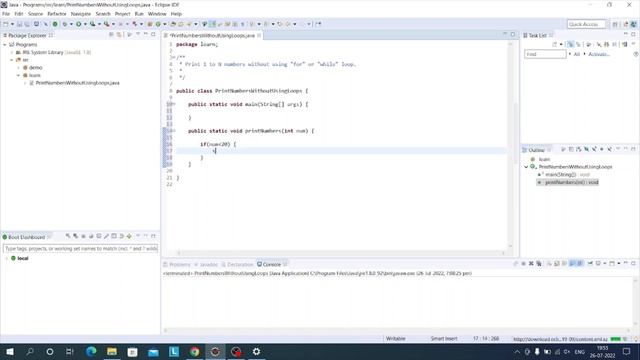
Task: Click the green Boot Dashboard toolbar icon
Action: tap(55, 24)
